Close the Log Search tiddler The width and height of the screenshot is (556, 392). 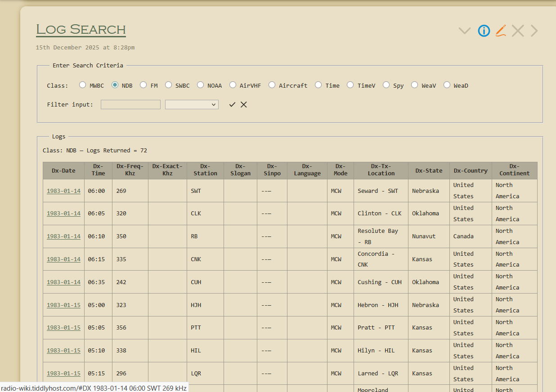click(x=518, y=31)
